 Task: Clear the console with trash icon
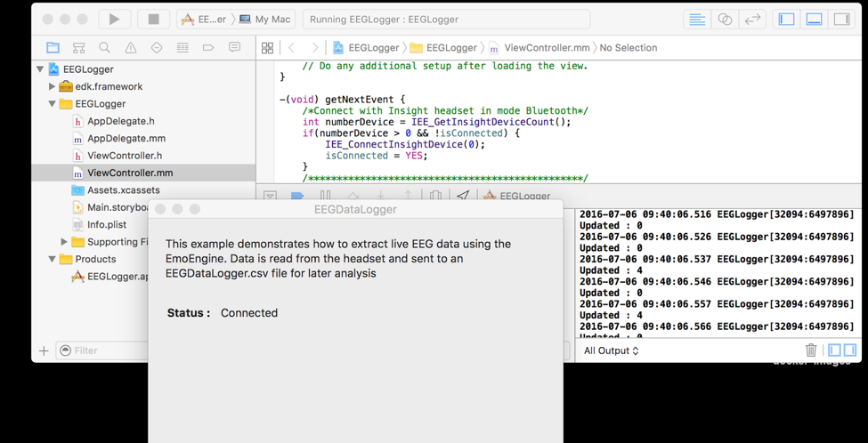tap(811, 350)
